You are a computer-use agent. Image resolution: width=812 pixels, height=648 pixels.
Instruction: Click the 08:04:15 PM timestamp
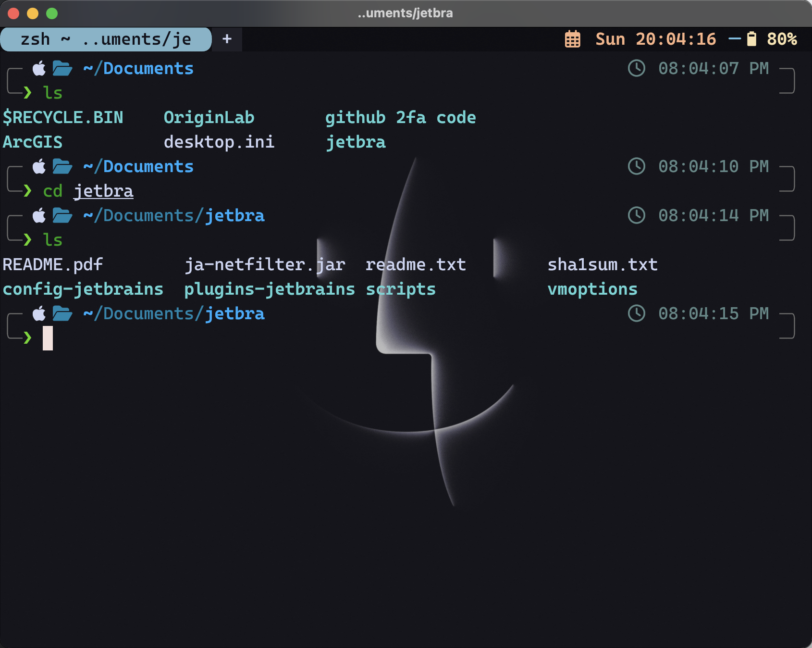coord(714,313)
